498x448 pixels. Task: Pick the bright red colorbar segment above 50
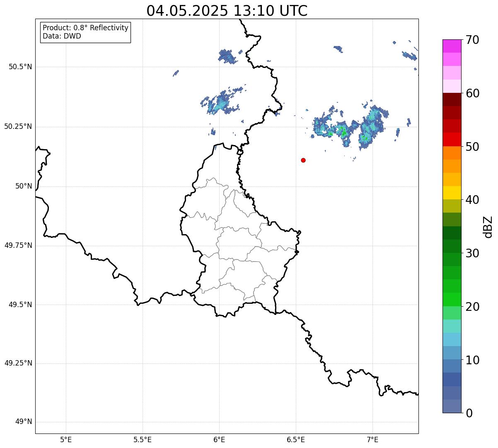coord(452,140)
